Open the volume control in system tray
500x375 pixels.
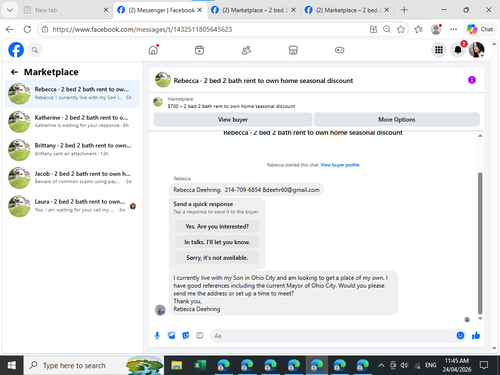point(404,365)
